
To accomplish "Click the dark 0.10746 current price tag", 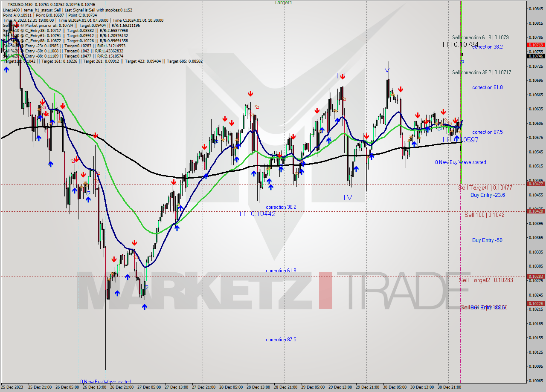I will [x=536, y=56].
